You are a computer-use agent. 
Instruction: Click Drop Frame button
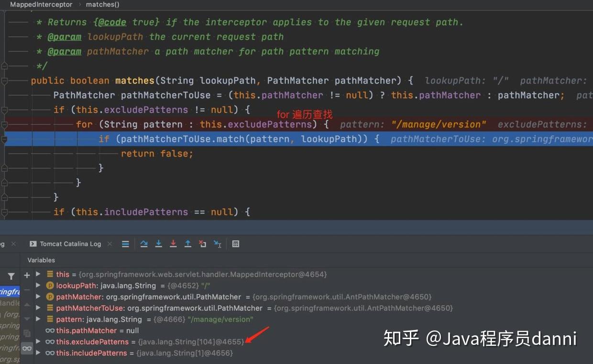(203, 244)
